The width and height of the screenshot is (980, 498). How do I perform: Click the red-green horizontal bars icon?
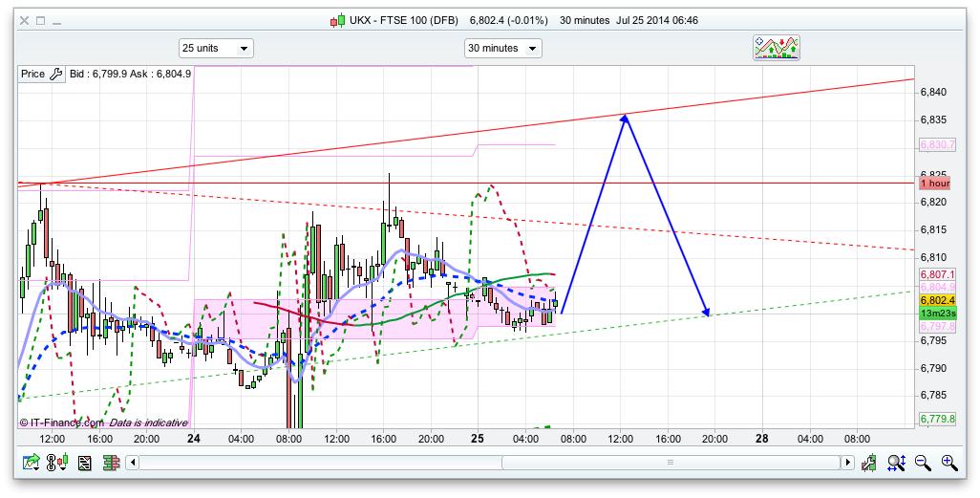(x=111, y=463)
